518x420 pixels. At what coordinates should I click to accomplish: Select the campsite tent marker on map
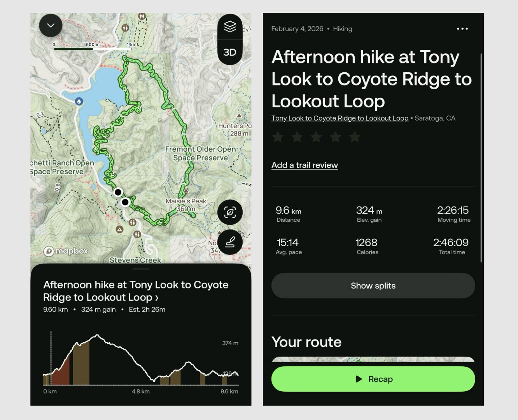tap(120, 229)
